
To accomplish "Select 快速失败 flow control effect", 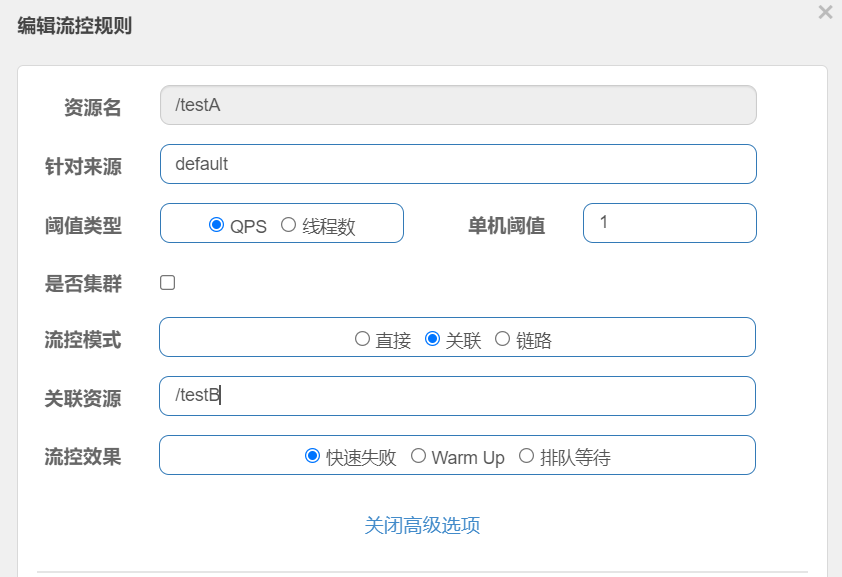I will click(x=312, y=456).
